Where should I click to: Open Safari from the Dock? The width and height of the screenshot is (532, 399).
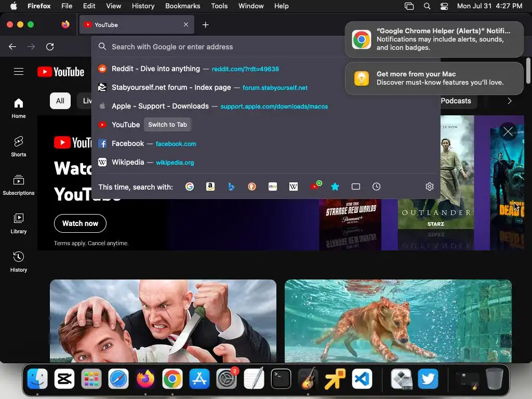[x=118, y=379]
